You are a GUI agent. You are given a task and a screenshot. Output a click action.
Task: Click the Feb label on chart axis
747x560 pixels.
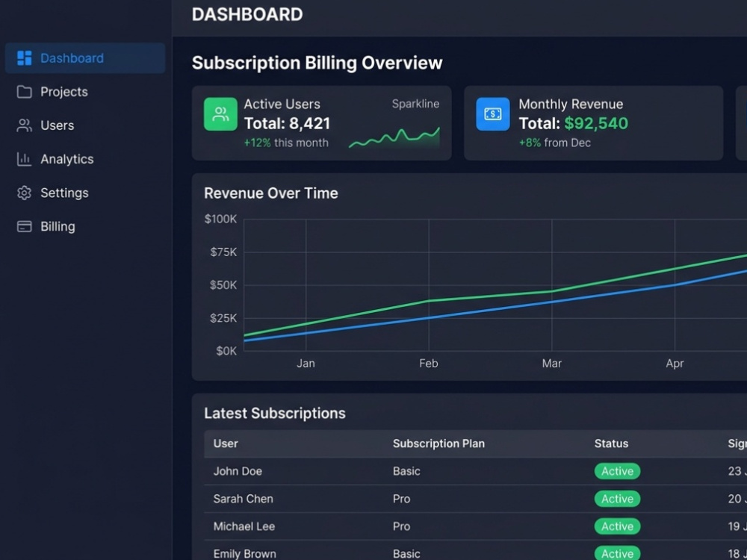[429, 364]
